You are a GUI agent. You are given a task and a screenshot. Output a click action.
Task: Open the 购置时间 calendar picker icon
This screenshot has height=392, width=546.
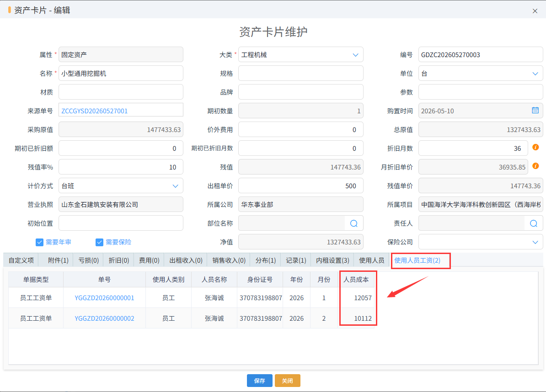[535, 110]
